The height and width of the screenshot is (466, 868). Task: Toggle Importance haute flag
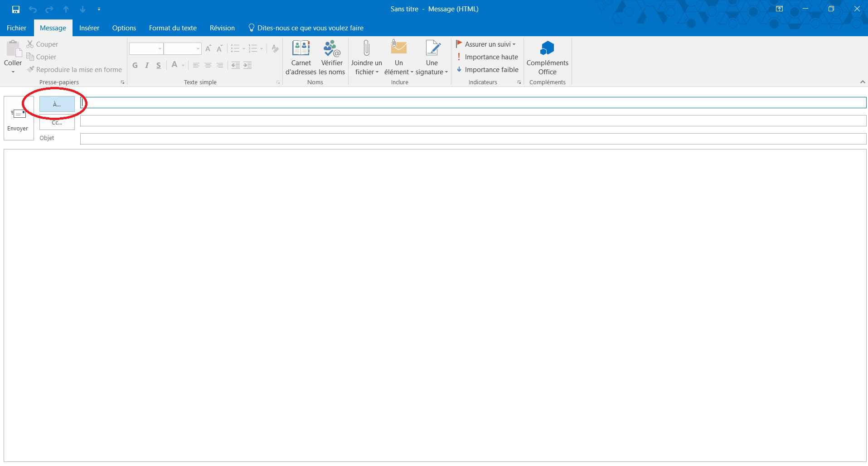(487, 57)
